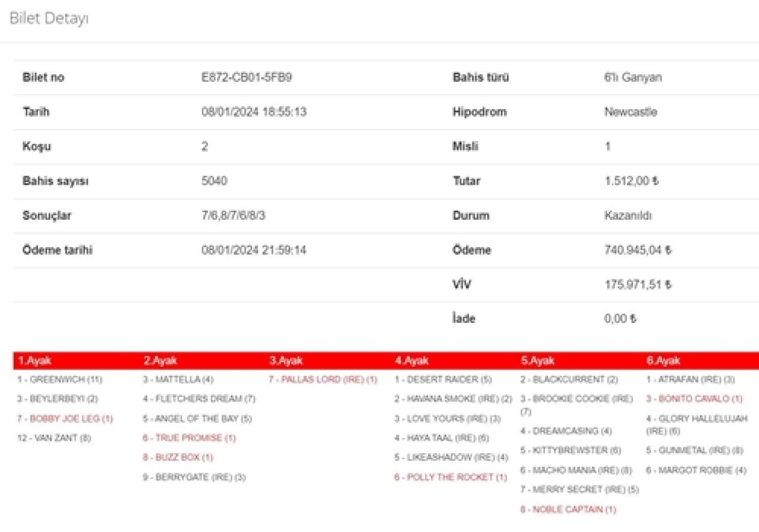
Task: Click the 5.Ayak column header
Action: point(538,361)
